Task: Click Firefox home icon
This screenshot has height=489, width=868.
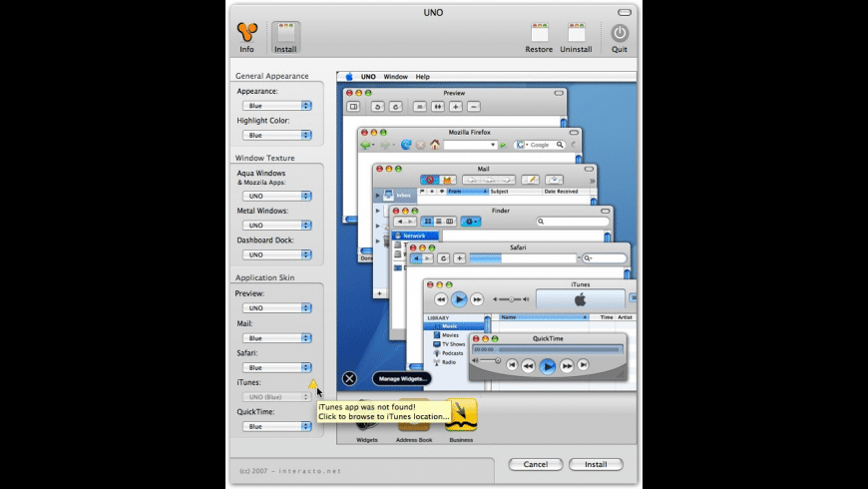Action: (435, 145)
